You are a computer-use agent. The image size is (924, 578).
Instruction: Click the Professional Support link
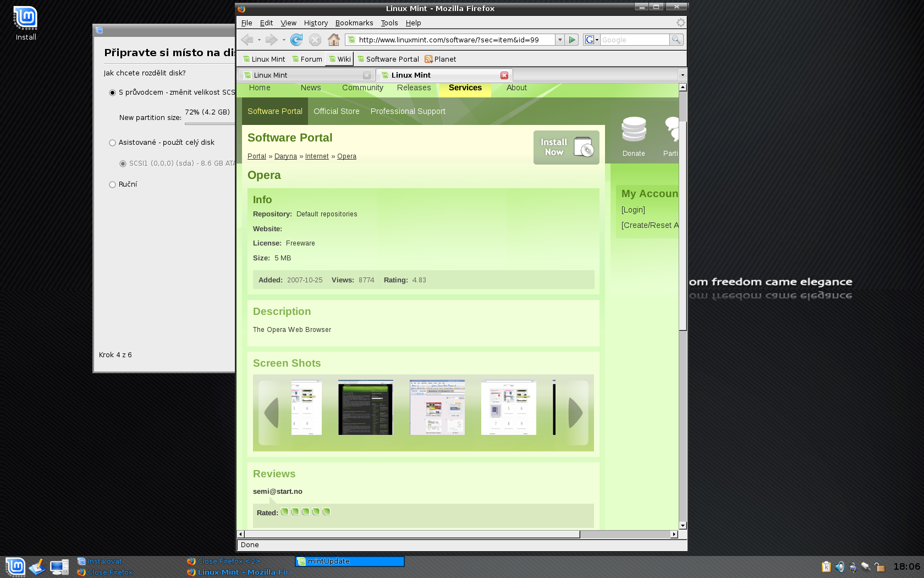coord(408,111)
